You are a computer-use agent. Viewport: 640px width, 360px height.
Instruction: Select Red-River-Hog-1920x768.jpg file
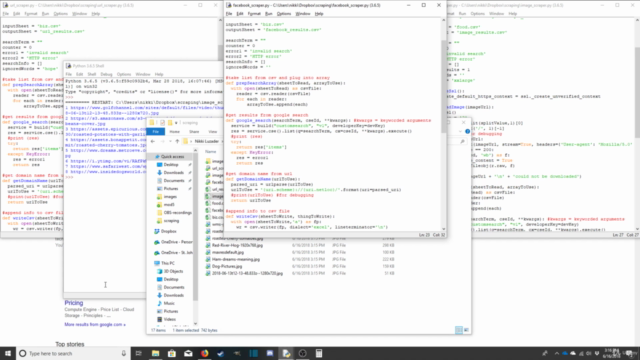click(237, 245)
